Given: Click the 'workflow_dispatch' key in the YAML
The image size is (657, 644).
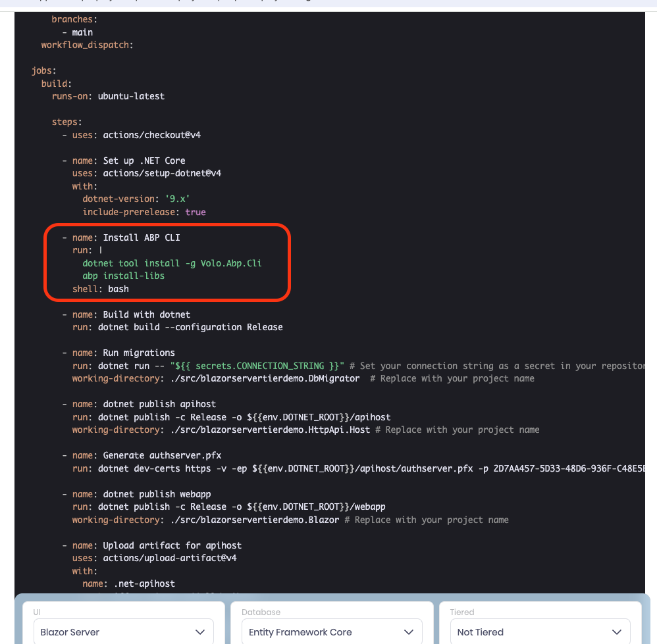Looking at the screenshot, I should point(86,45).
